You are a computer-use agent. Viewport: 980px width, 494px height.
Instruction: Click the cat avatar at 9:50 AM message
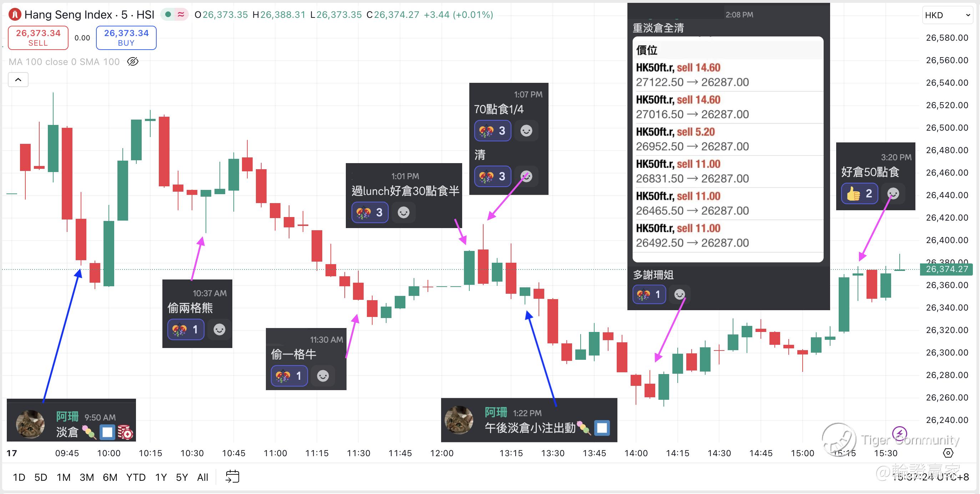click(x=30, y=424)
